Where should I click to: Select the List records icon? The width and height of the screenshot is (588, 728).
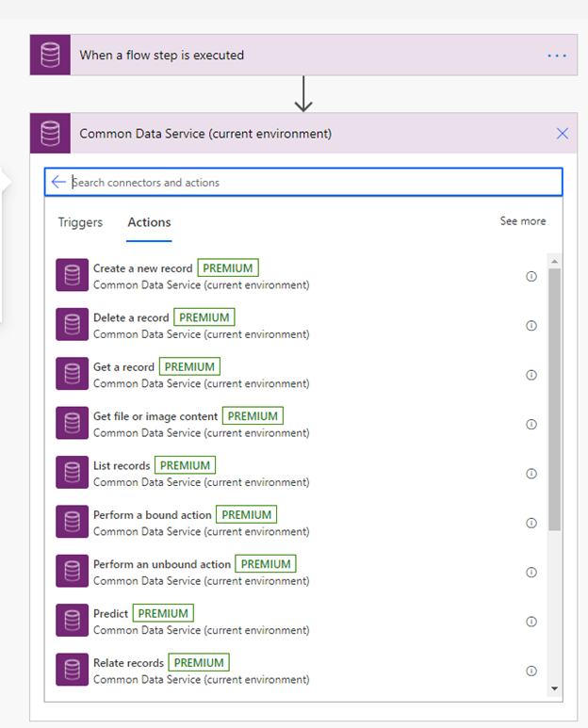tap(72, 472)
